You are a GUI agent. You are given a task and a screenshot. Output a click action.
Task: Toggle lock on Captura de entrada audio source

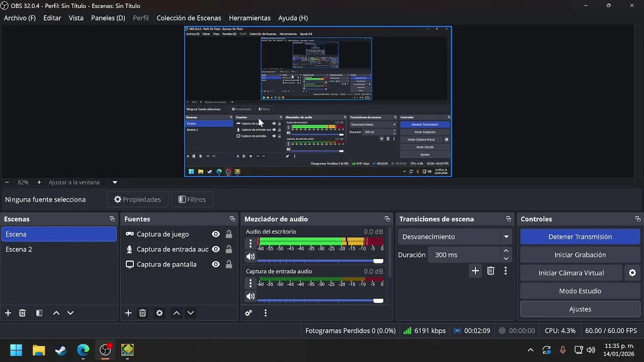tap(229, 249)
